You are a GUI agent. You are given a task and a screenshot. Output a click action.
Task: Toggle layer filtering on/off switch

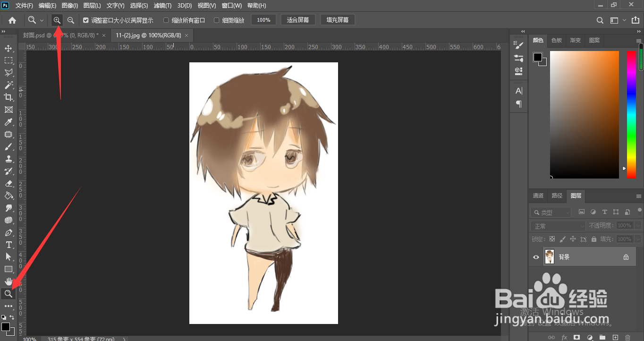click(x=640, y=211)
